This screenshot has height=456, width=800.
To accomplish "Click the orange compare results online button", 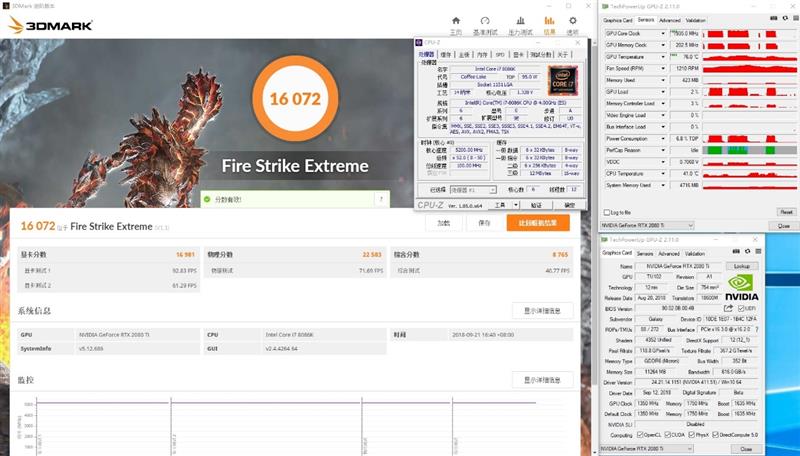I will (x=538, y=223).
